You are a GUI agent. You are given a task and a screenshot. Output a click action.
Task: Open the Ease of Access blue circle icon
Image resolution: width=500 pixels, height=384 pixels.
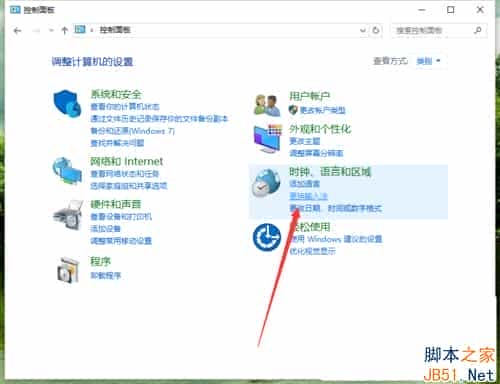click(x=267, y=237)
